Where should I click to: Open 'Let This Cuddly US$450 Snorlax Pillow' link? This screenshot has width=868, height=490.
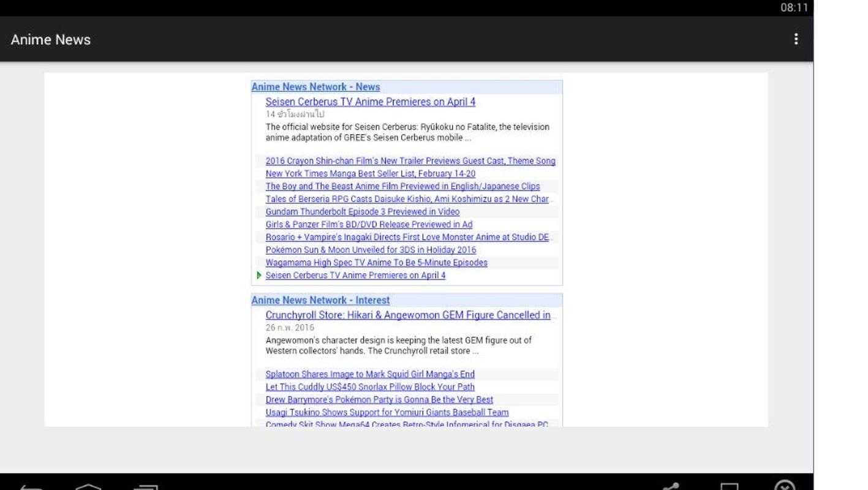tap(370, 387)
